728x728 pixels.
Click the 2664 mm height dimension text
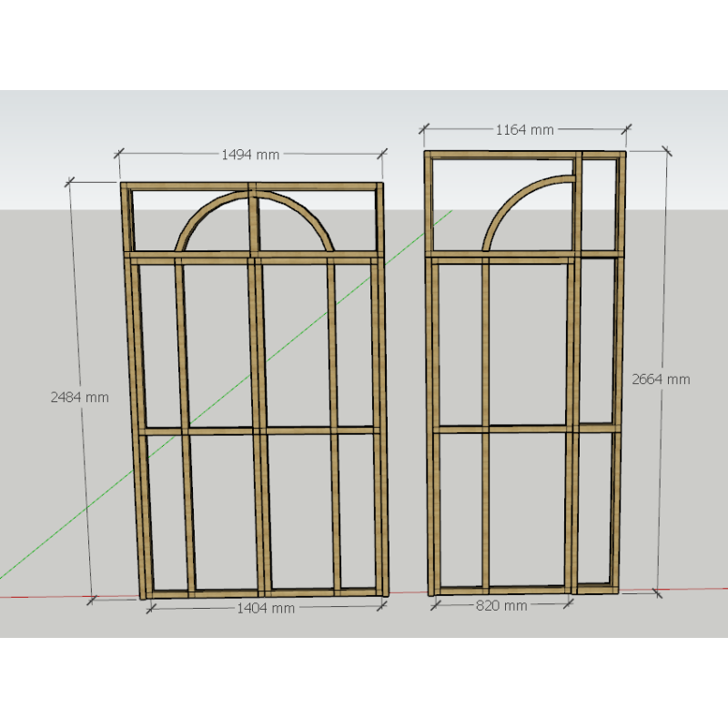tap(659, 378)
